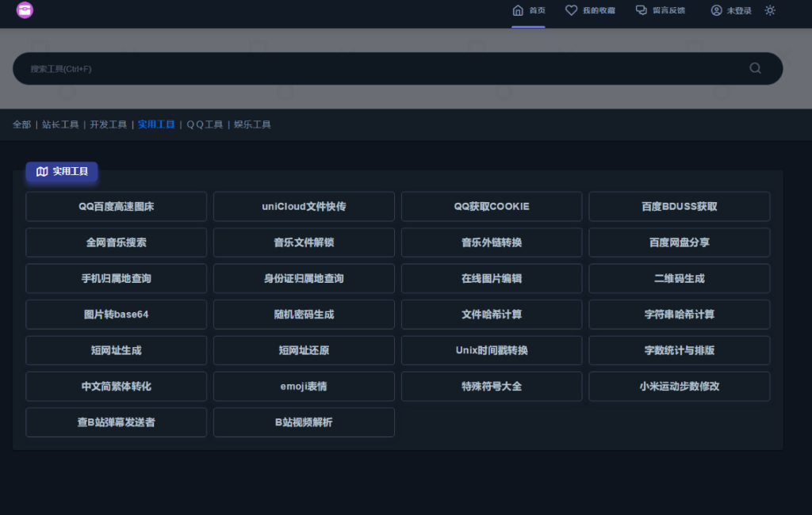Screen dimensions: 812x515
Task: Open 文件哈希计算 tool
Action: [x=492, y=315]
